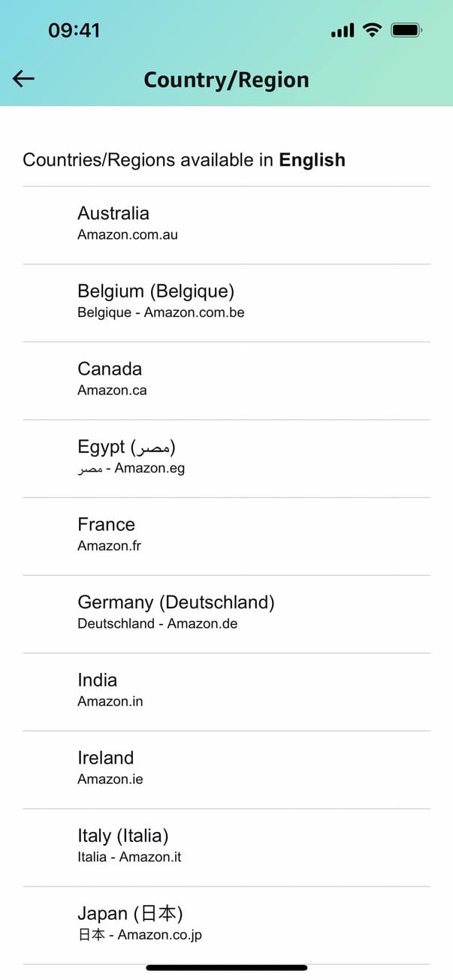Select Canada as the country
This screenshot has height=980, width=453.
coord(110,369)
